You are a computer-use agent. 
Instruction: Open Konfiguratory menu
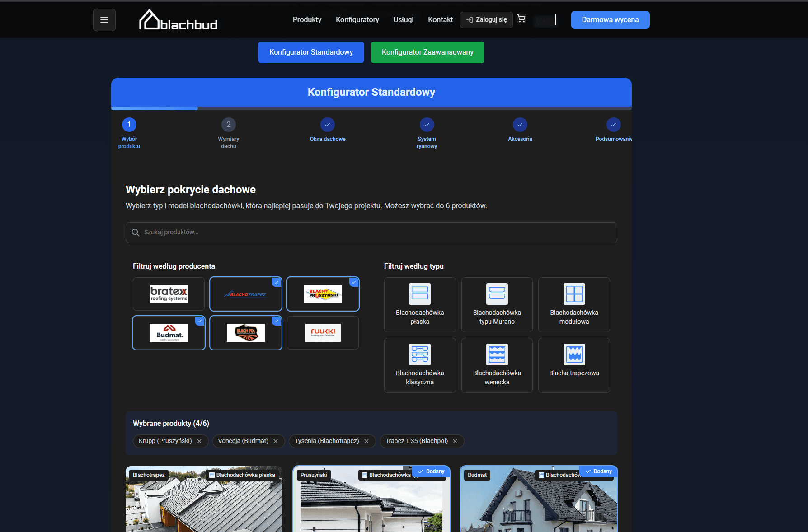pos(357,20)
